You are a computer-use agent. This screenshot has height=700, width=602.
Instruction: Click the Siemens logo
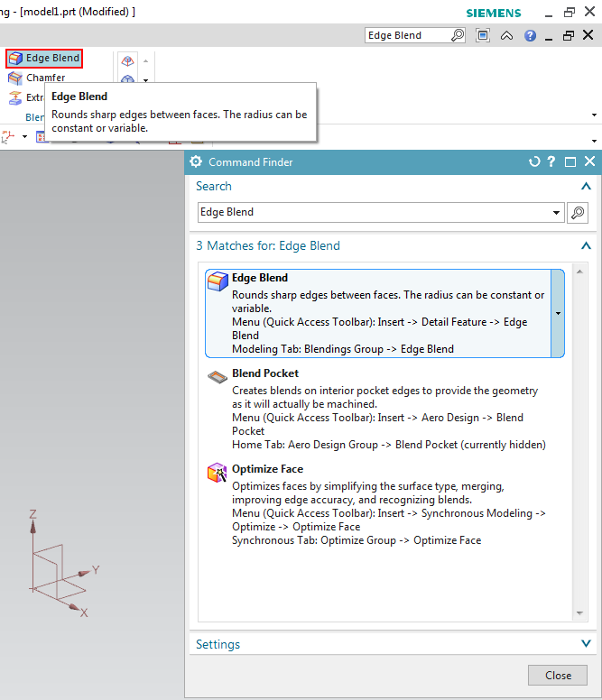coord(494,13)
